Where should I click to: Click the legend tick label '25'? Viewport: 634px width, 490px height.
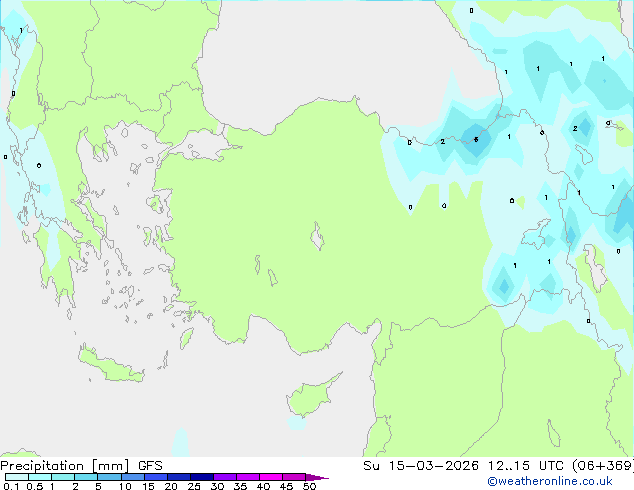pos(194,486)
